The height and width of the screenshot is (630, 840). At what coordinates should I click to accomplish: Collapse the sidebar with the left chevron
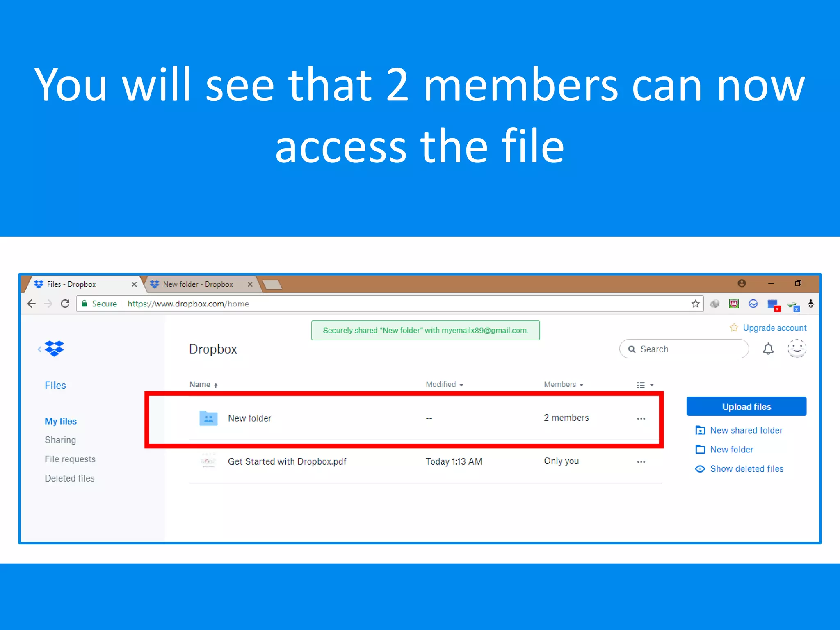pyautogui.click(x=39, y=349)
